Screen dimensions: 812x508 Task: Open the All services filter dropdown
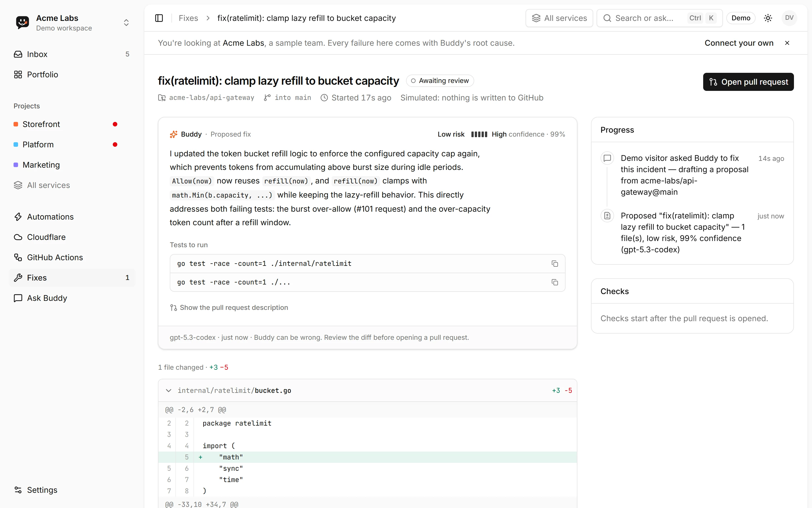(x=559, y=18)
